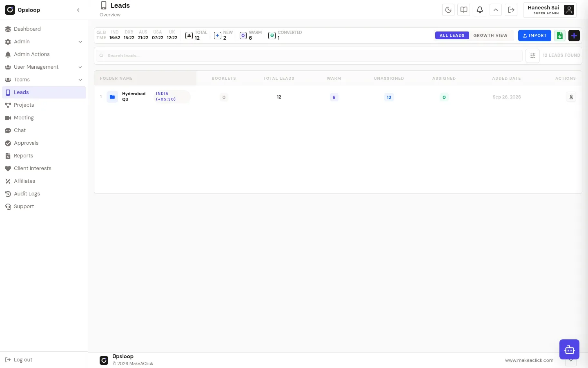Go to Approvals
Viewport: 588px width, 368px height.
pos(44,143)
